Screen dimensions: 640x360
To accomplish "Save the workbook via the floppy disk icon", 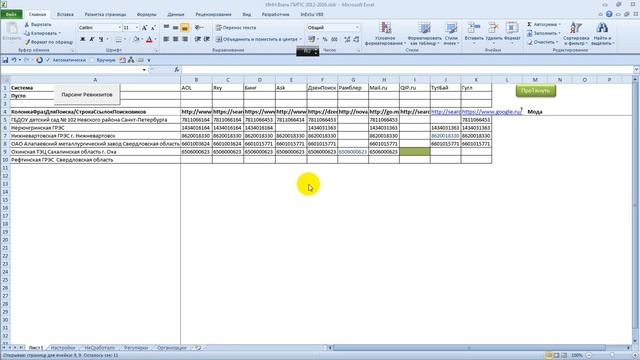I will tap(5, 60).
